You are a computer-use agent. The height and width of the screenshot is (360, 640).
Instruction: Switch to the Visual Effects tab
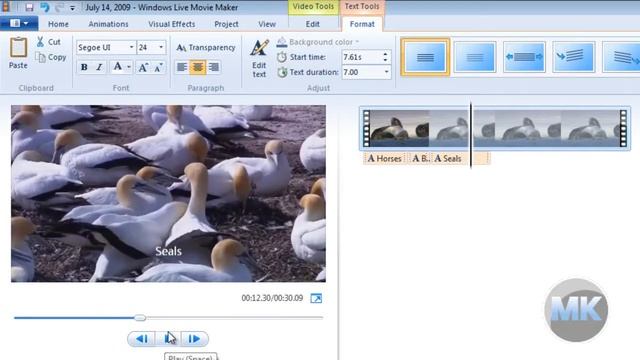[171, 24]
